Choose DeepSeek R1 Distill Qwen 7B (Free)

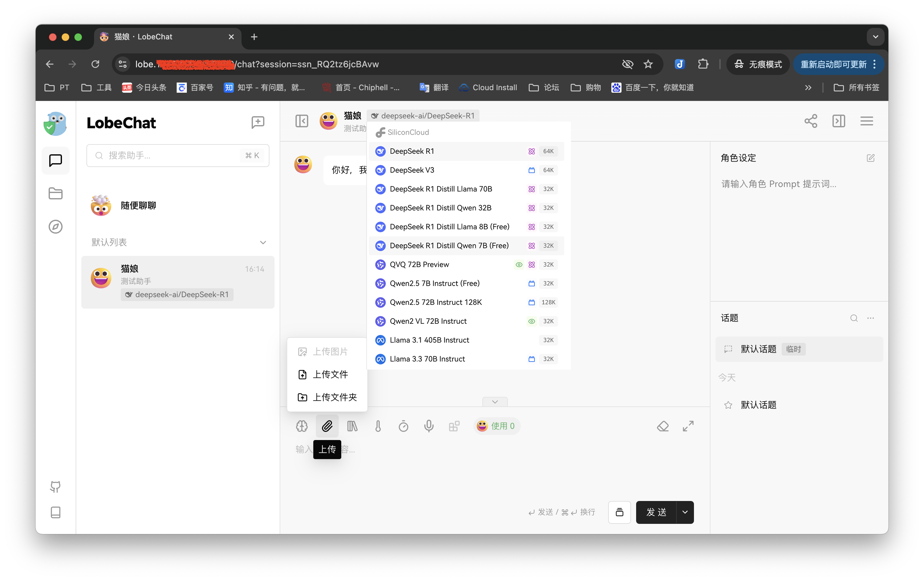(x=466, y=245)
